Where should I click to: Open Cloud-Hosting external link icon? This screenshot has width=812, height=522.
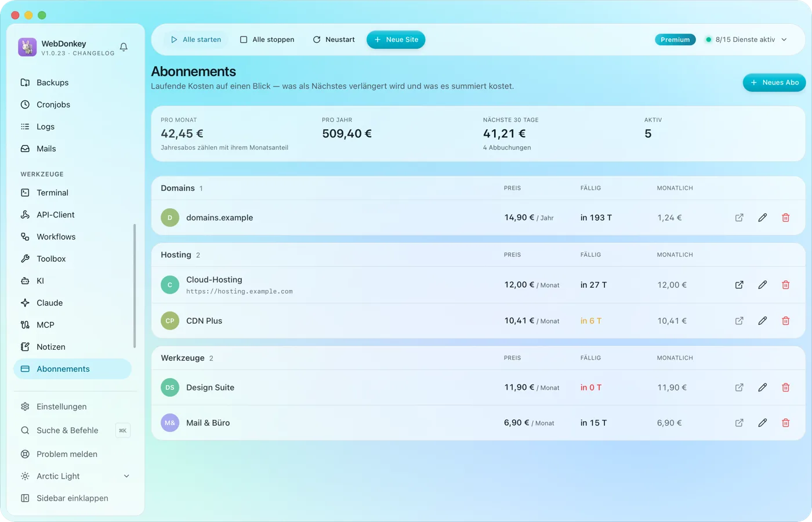(739, 285)
